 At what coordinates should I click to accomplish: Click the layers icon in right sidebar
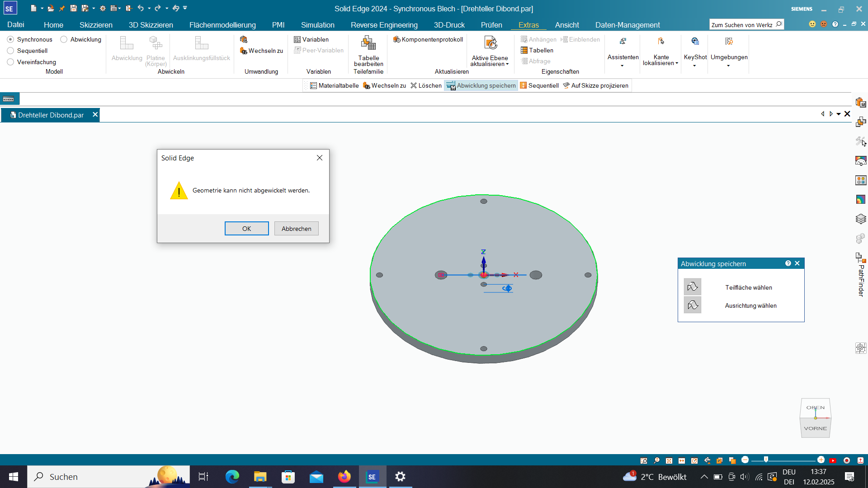point(861,219)
